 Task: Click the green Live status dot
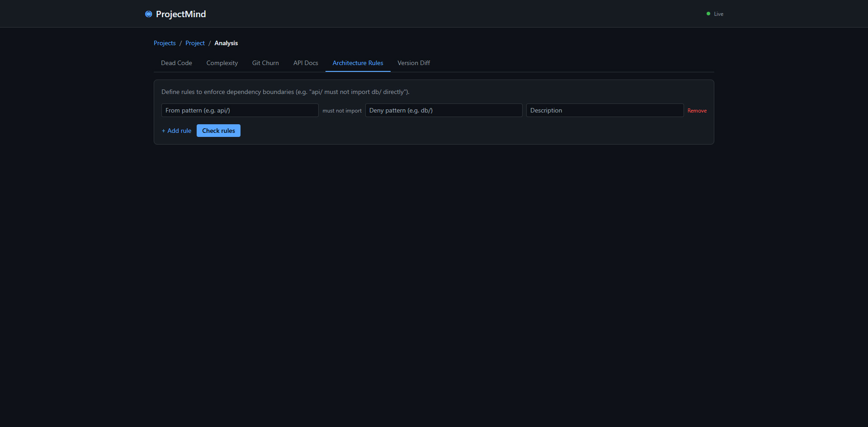click(x=708, y=14)
